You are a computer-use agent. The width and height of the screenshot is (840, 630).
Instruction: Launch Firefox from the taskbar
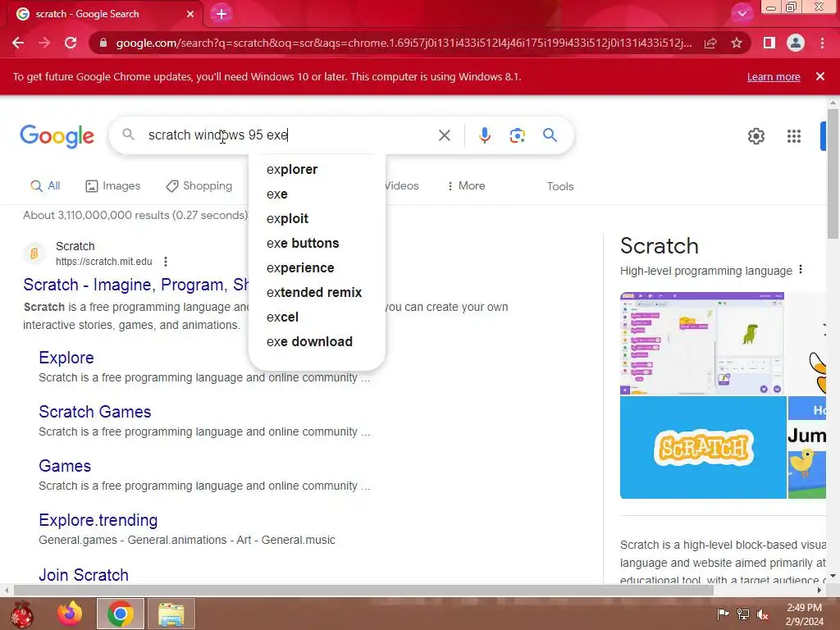[70, 614]
